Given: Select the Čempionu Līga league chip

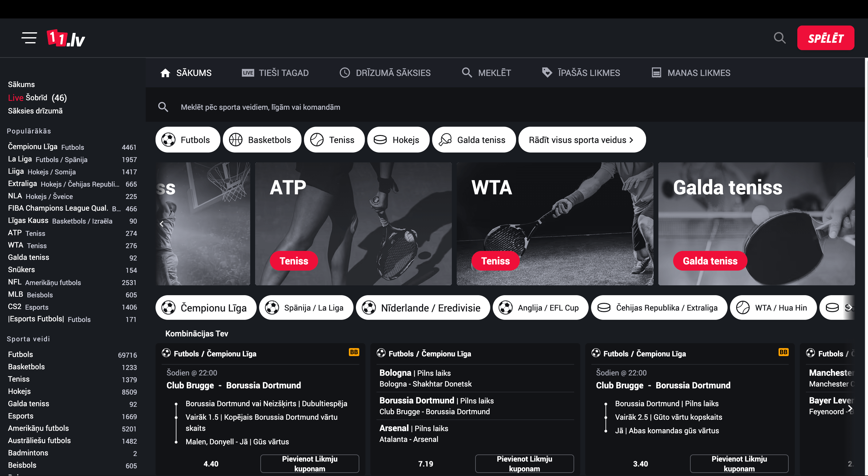Looking at the screenshot, I should pos(206,307).
